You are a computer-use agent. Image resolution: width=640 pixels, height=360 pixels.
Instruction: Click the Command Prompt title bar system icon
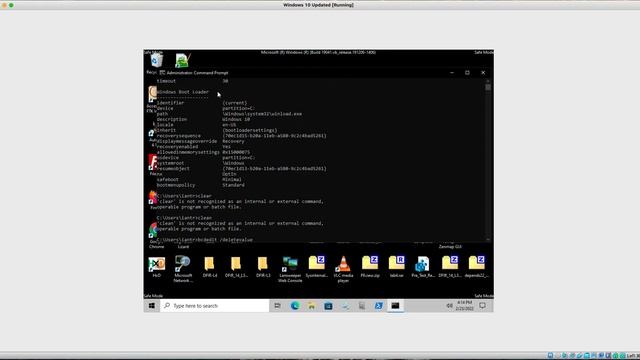[x=162, y=73]
